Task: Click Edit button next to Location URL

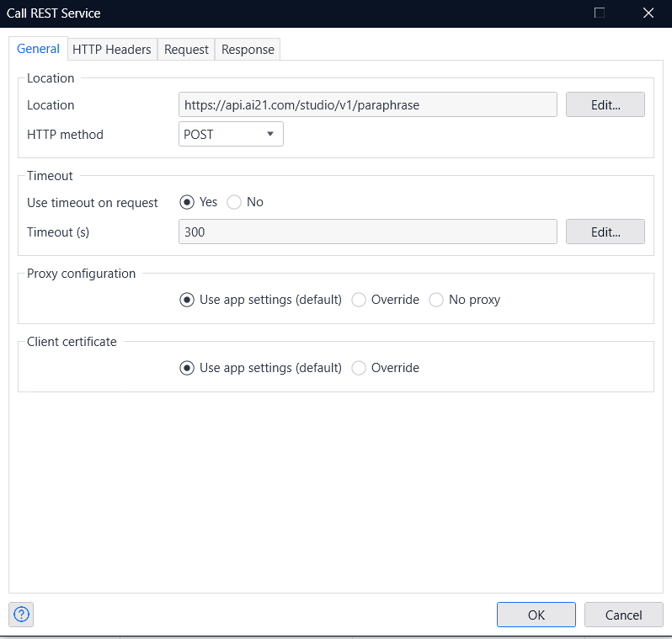Action: (605, 104)
